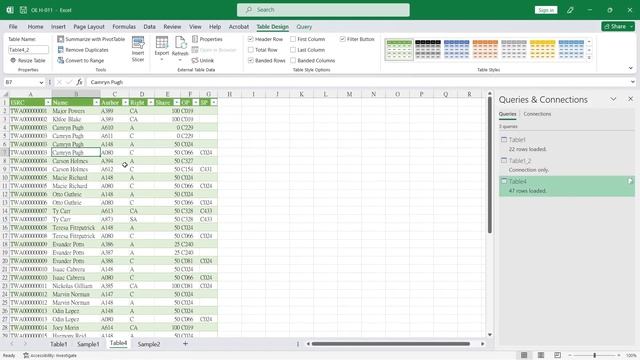Apply the orange table style swatch
This screenshot has height=360, width=640.
pyautogui.click(x=485, y=49)
